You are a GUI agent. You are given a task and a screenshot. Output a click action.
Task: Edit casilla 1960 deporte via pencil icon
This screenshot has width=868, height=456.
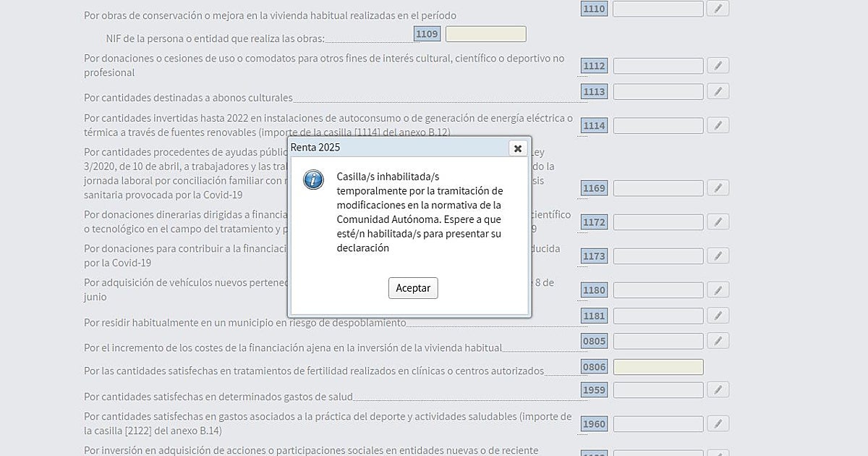click(x=718, y=423)
